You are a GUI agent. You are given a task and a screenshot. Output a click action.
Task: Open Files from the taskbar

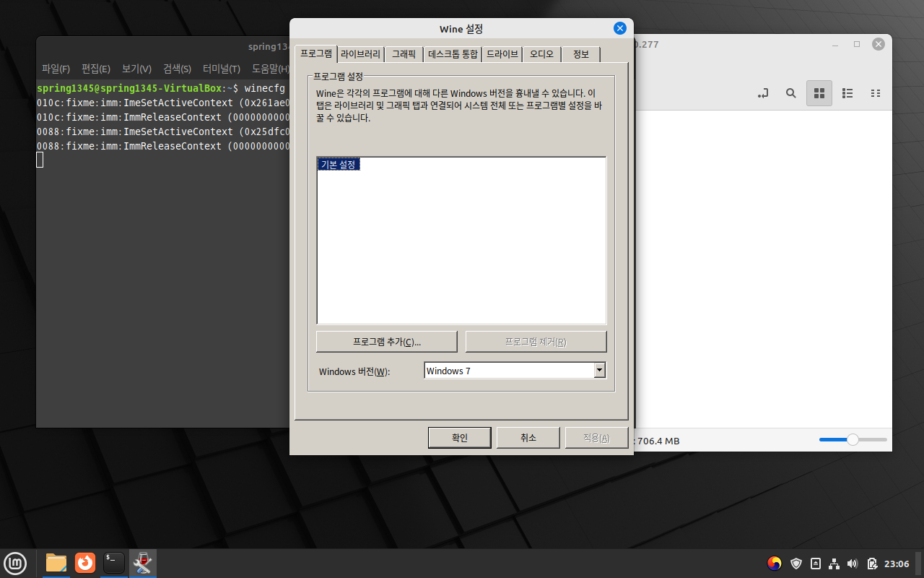pyautogui.click(x=56, y=562)
